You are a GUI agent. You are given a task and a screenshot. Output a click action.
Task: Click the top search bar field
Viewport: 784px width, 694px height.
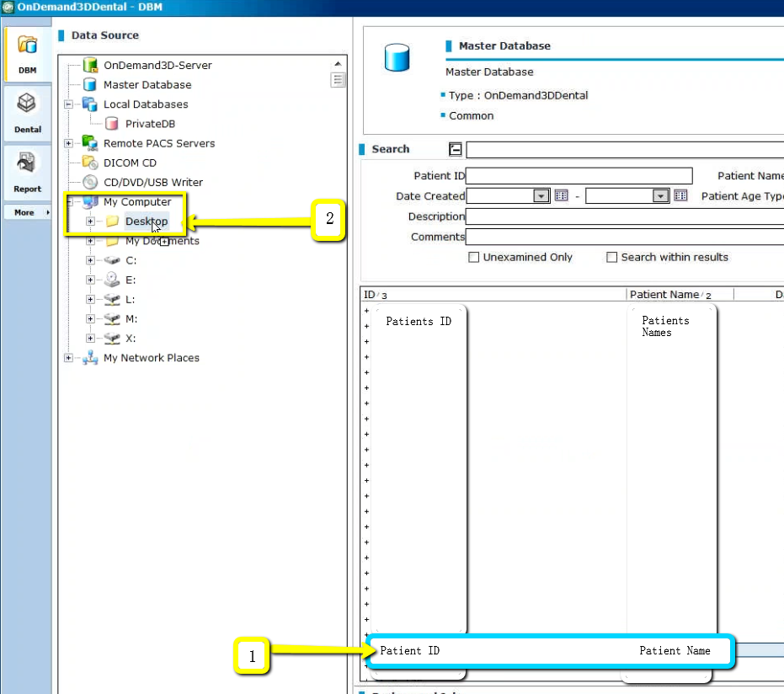[625, 150]
